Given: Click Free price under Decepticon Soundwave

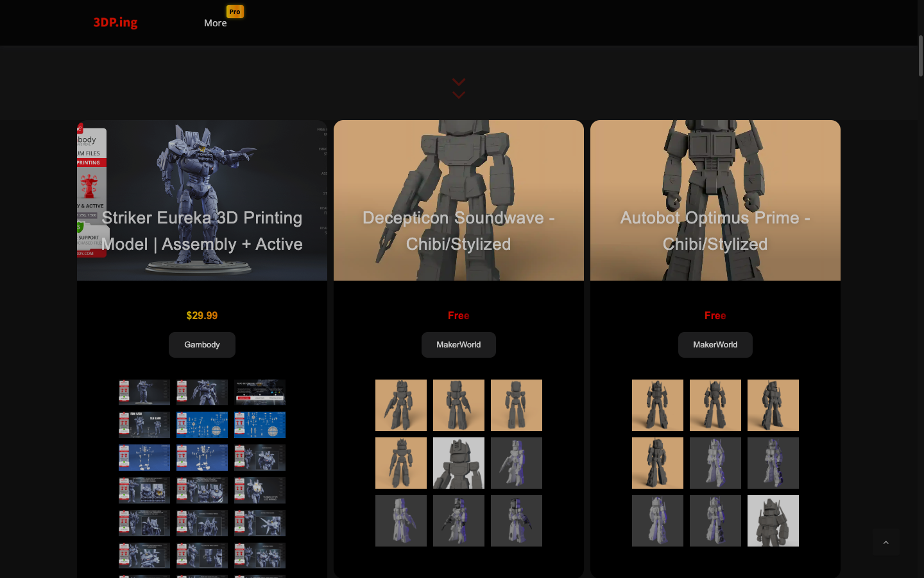Looking at the screenshot, I should point(459,315).
